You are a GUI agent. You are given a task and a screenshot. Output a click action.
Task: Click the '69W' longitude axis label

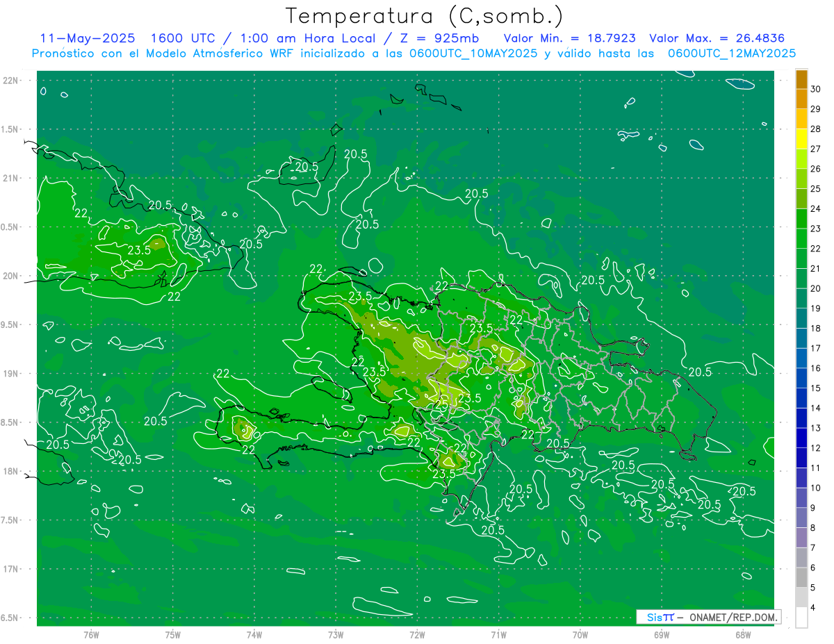(662, 634)
